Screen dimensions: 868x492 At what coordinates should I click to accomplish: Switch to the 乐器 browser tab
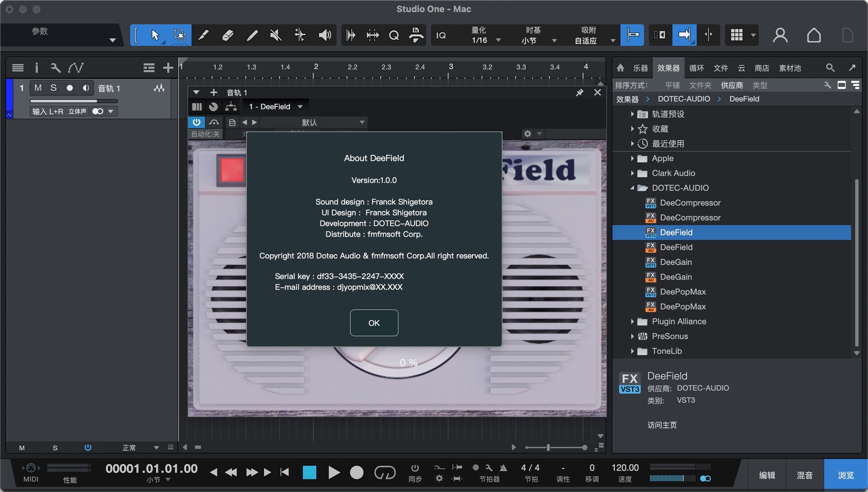click(640, 68)
